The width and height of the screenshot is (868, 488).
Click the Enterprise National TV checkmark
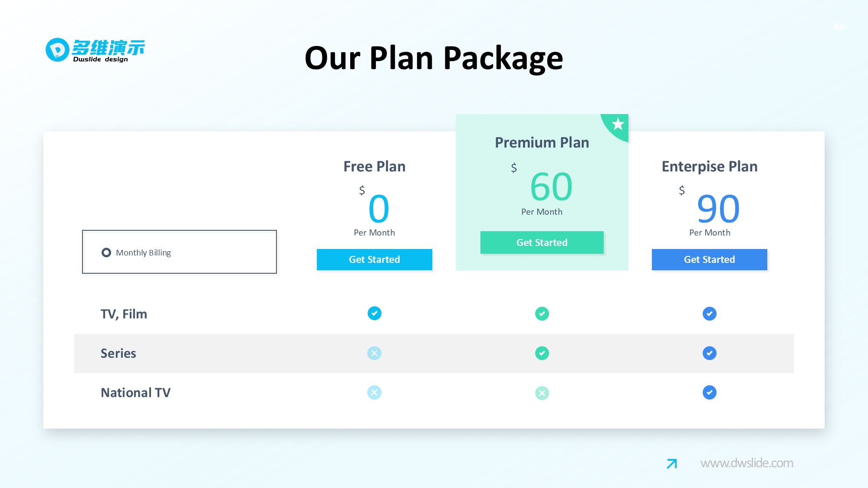709,393
